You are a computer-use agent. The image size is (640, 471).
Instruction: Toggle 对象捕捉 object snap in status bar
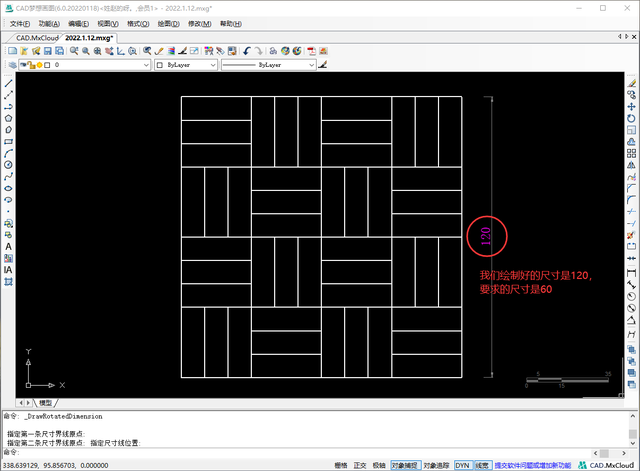[x=405, y=465]
